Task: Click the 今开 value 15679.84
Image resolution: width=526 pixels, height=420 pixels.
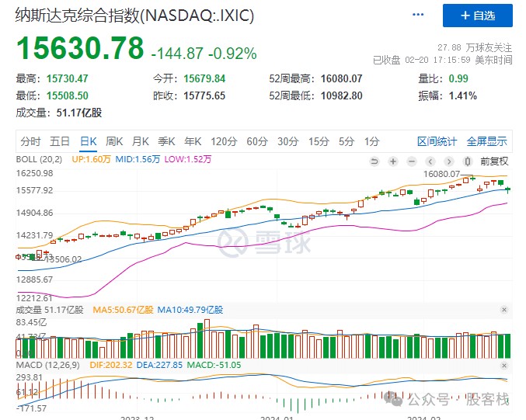Action: coord(204,78)
